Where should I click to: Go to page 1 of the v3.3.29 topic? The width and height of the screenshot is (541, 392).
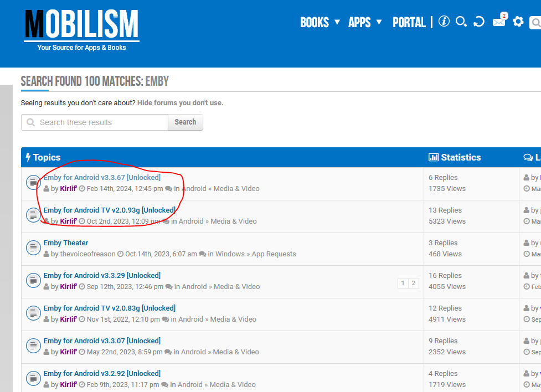point(403,283)
